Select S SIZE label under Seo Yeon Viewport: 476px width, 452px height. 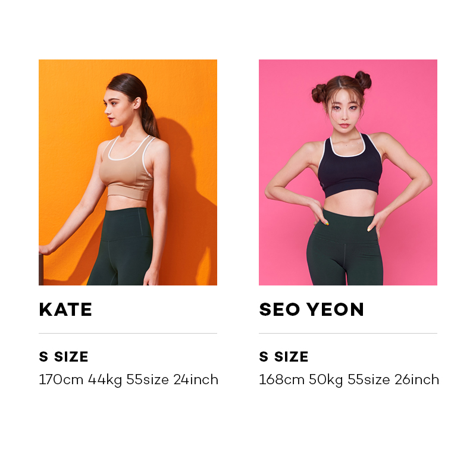click(284, 356)
